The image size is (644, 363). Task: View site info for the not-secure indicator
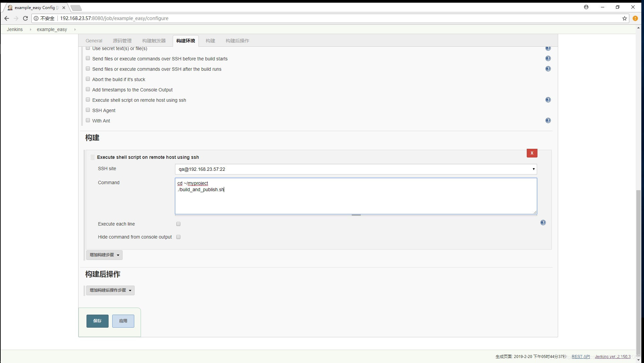click(36, 18)
